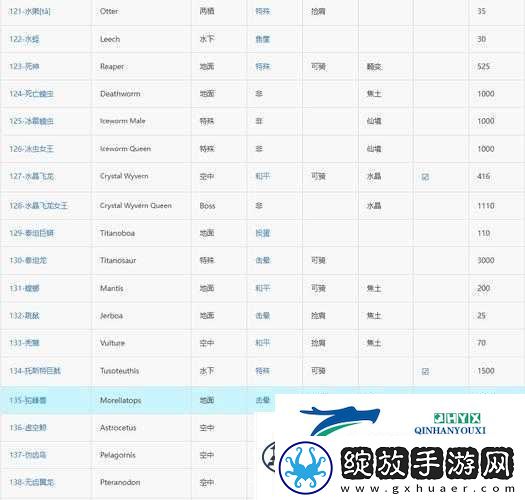The width and height of the screenshot is (525, 500).
Task: Open the 129 Titanoboa creature link
Action: (31, 233)
